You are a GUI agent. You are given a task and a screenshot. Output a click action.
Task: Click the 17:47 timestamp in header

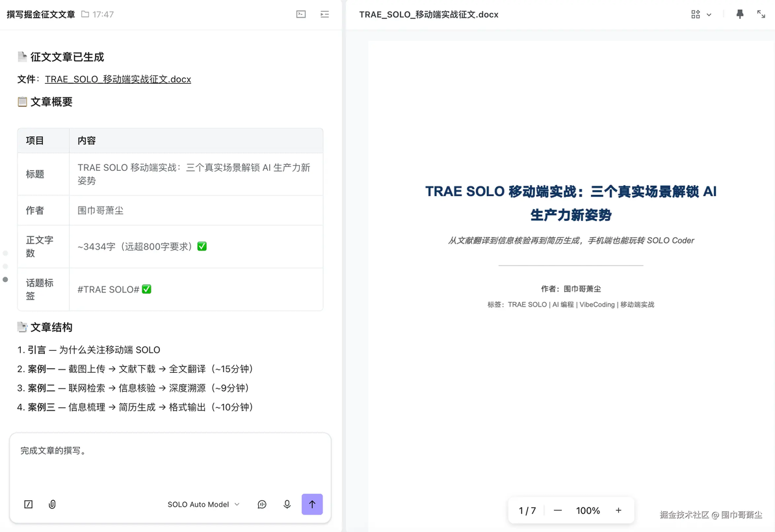tap(103, 15)
